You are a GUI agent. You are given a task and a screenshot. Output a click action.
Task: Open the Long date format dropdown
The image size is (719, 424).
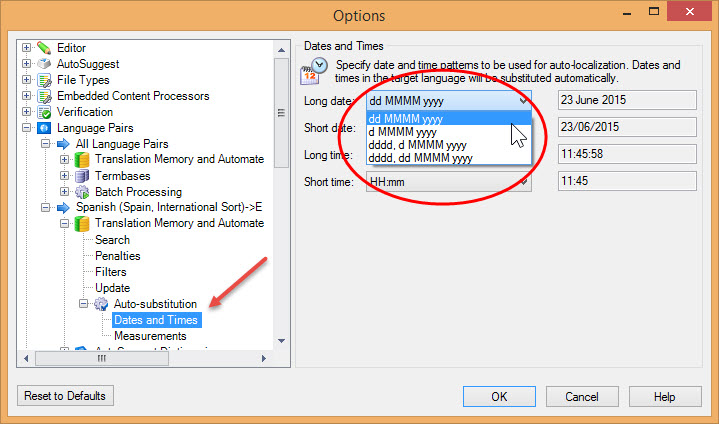[523, 101]
